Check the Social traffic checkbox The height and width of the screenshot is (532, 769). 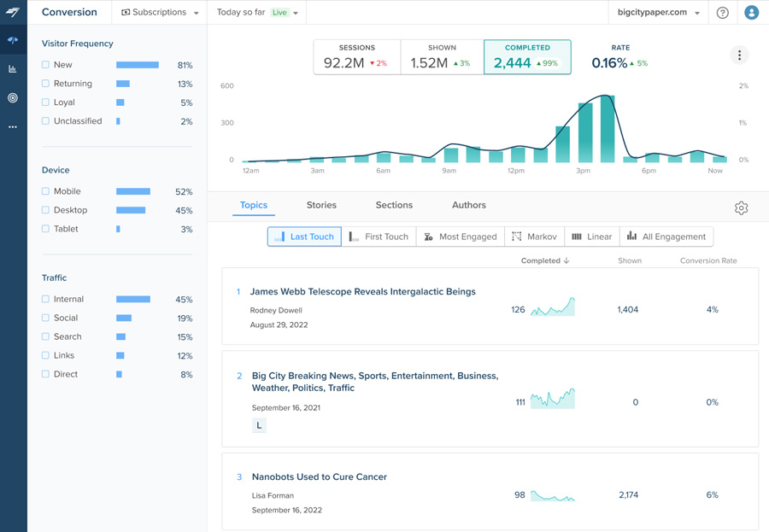tap(45, 318)
